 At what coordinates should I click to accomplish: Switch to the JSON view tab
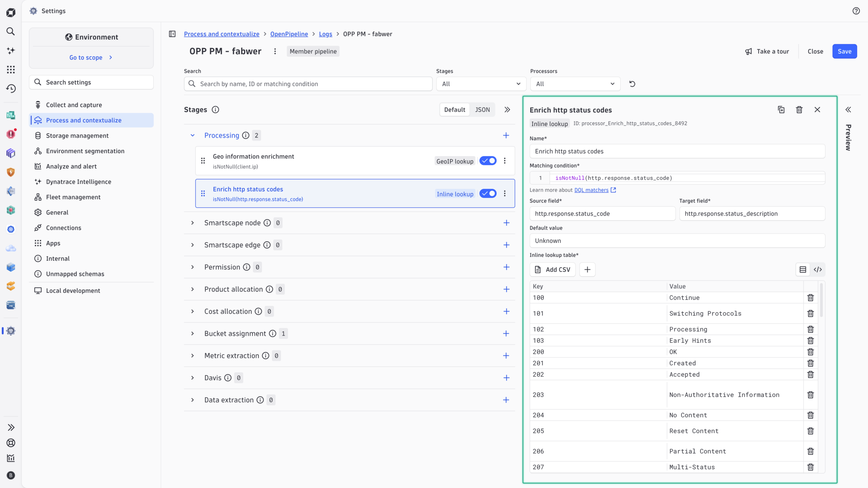[482, 109]
